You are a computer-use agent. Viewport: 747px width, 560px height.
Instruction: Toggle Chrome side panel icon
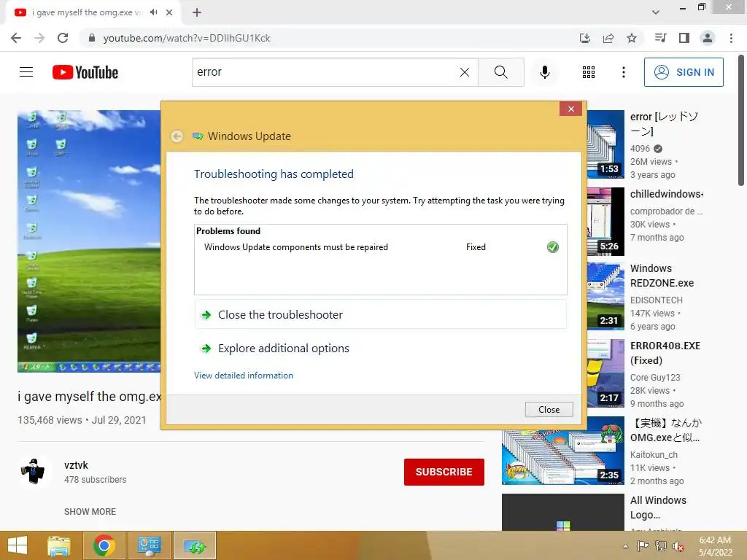coord(684,38)
